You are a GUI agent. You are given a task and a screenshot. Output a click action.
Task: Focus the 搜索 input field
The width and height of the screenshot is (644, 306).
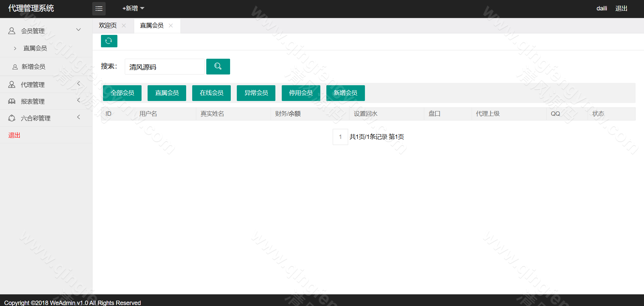click(165, 67)
